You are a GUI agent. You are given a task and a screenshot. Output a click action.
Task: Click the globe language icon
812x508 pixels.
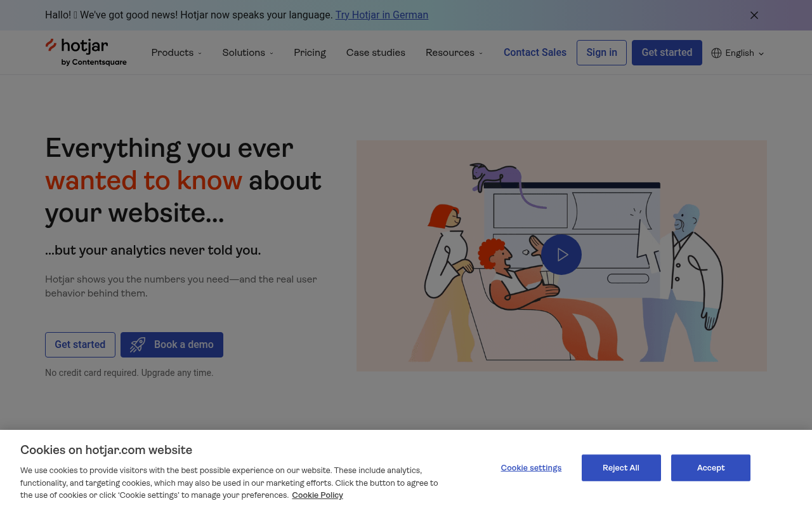pos(716,53)
